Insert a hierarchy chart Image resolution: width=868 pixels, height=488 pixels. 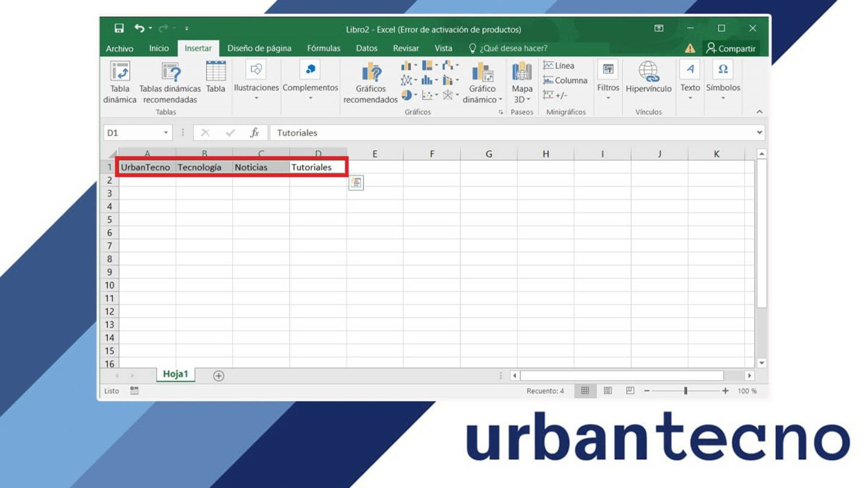click(430, 65)
